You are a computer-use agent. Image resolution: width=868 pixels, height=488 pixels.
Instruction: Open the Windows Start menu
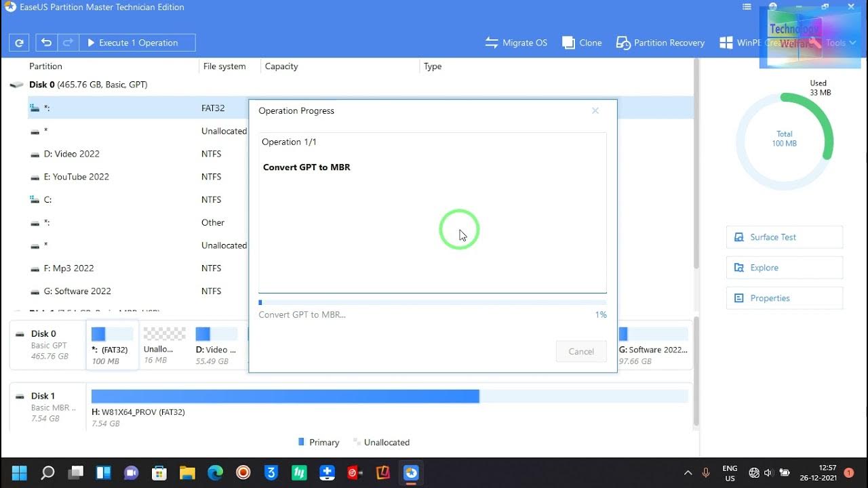(x=20, y=472)
